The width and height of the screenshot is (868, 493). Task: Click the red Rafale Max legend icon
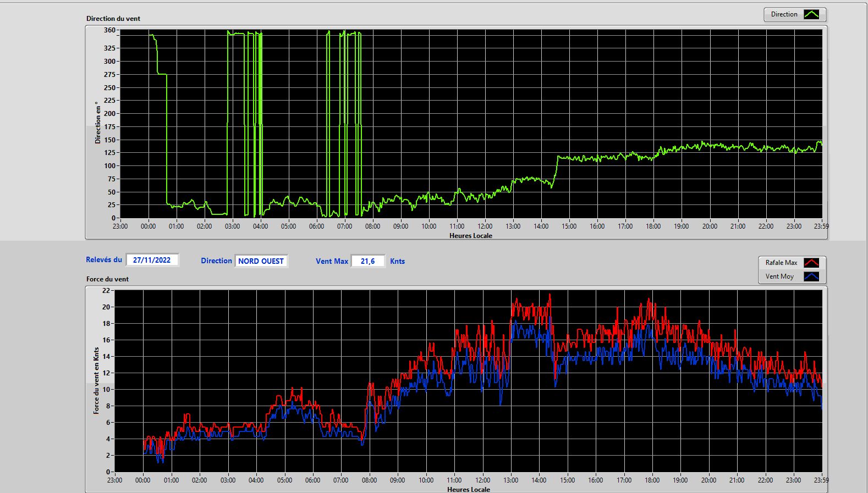[811, 263]
